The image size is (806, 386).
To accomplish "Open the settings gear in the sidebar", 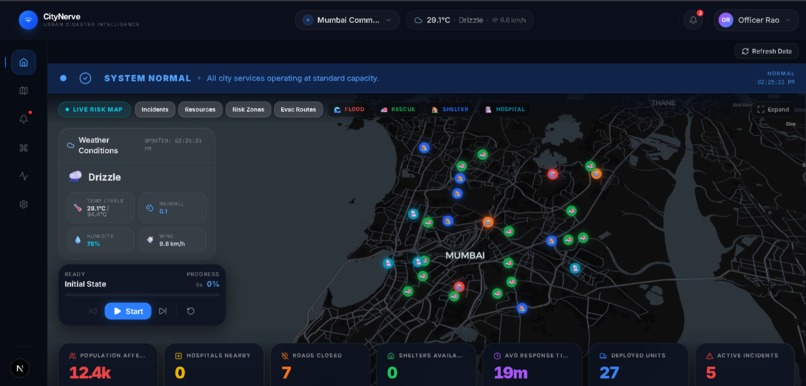I will (23, 204).
